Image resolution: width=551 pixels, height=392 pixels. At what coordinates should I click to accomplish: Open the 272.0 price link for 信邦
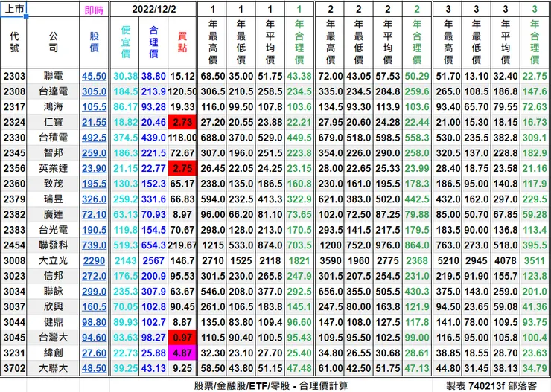coord(94,276)
